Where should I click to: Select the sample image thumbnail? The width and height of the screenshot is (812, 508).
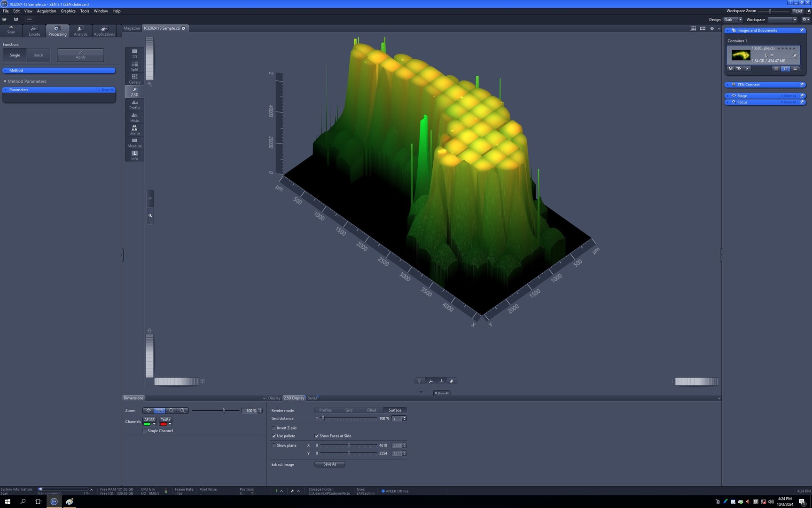741,56
